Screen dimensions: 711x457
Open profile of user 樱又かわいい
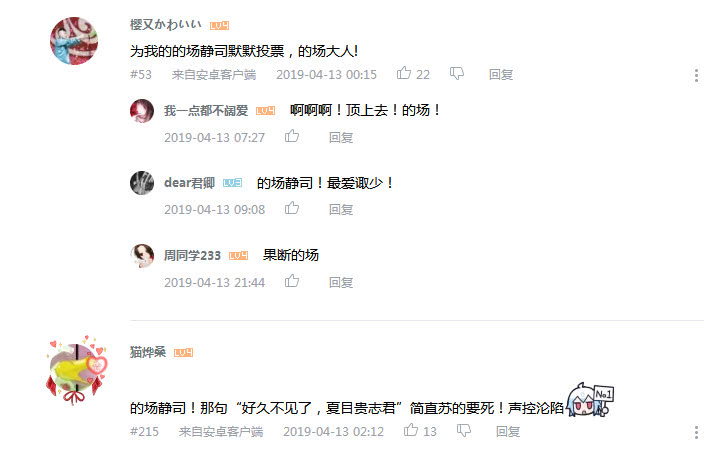pos(166,24)
